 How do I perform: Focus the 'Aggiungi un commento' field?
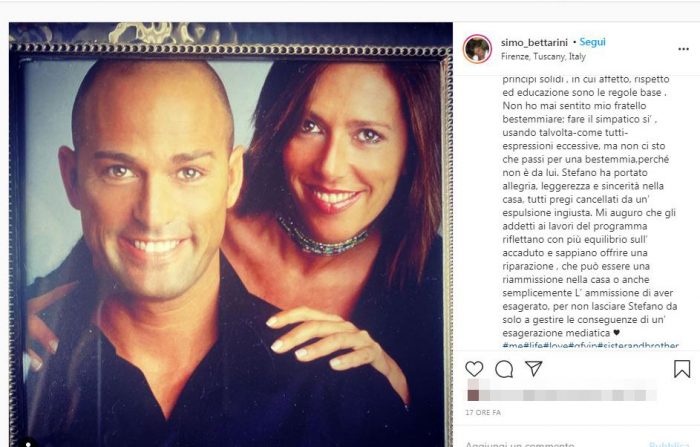[x=520, y=444]
